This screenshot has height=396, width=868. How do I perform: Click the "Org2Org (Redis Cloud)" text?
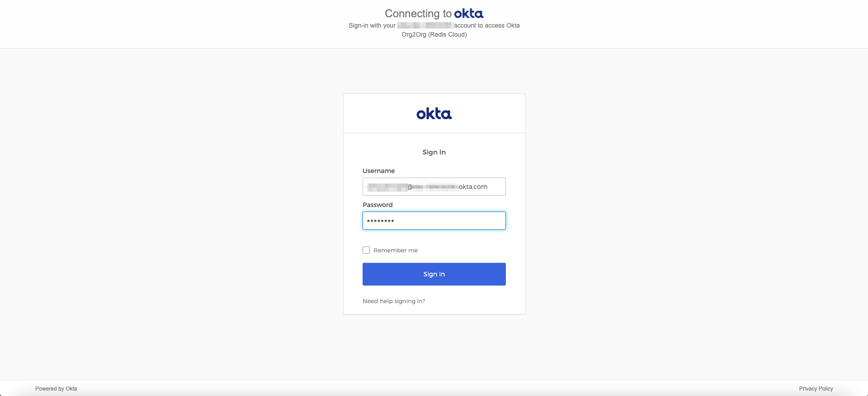[x=434, y=34]
